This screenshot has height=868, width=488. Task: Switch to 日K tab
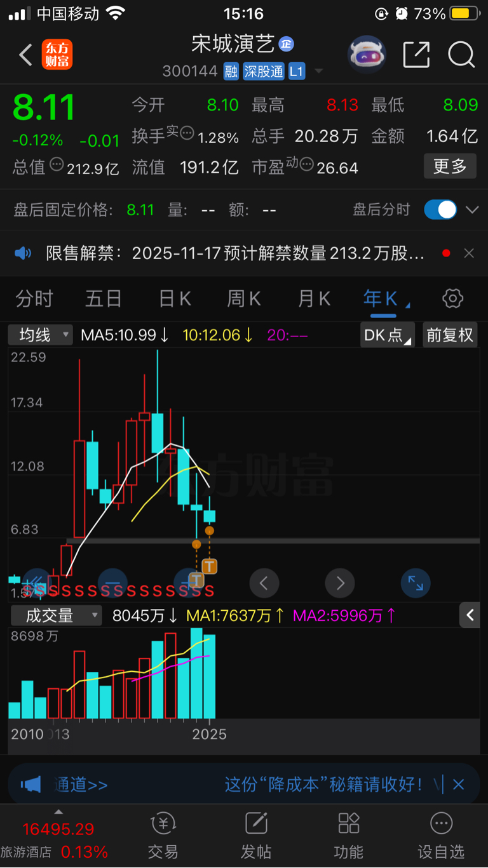click(175, 298)
